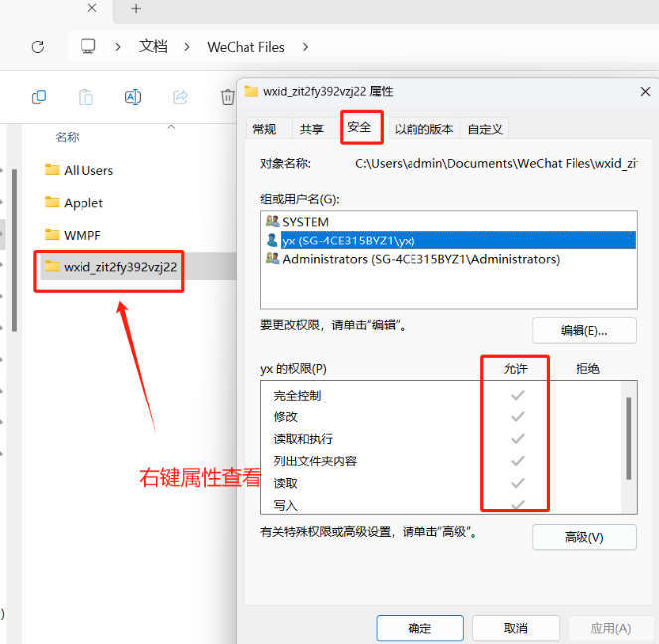The image size is (659, 644).
Task: Click allow checkmark for 写入
Action: pos(518,504)
